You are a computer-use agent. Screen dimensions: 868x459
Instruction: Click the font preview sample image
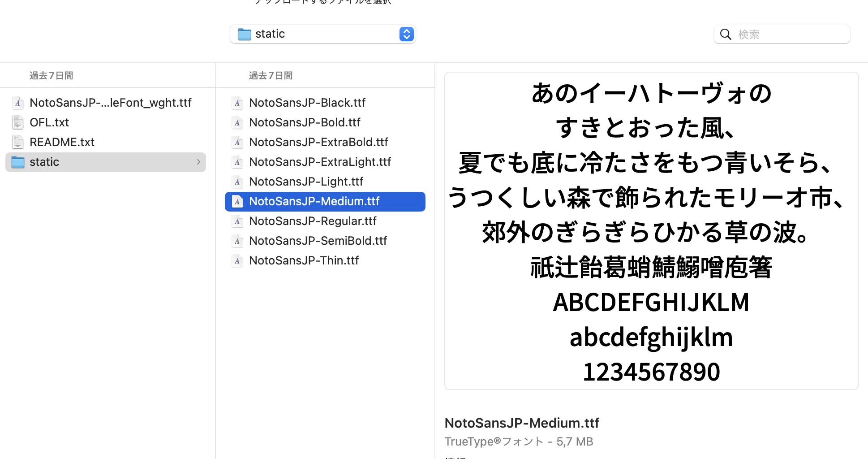coord(651,231)
